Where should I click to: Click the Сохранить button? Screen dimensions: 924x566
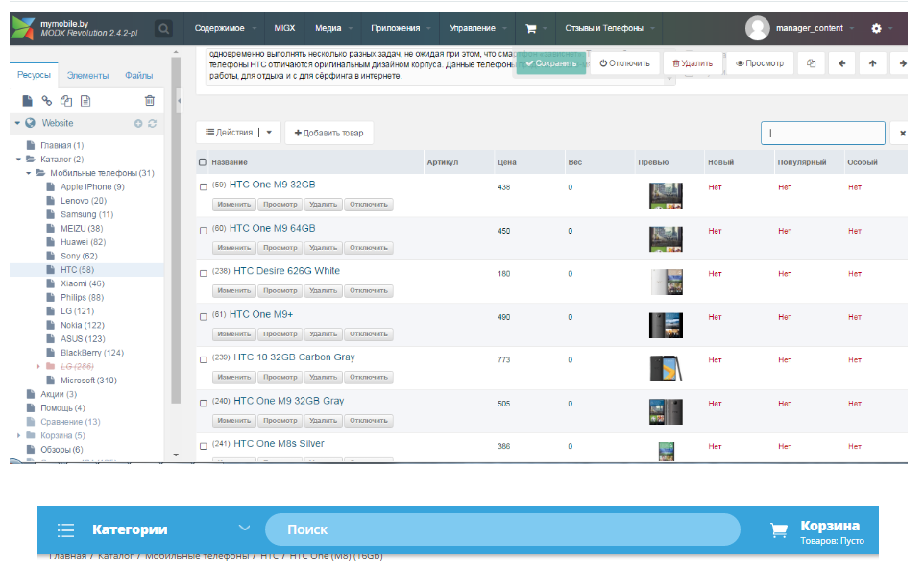pyautogui.click(x=551, y=63)
